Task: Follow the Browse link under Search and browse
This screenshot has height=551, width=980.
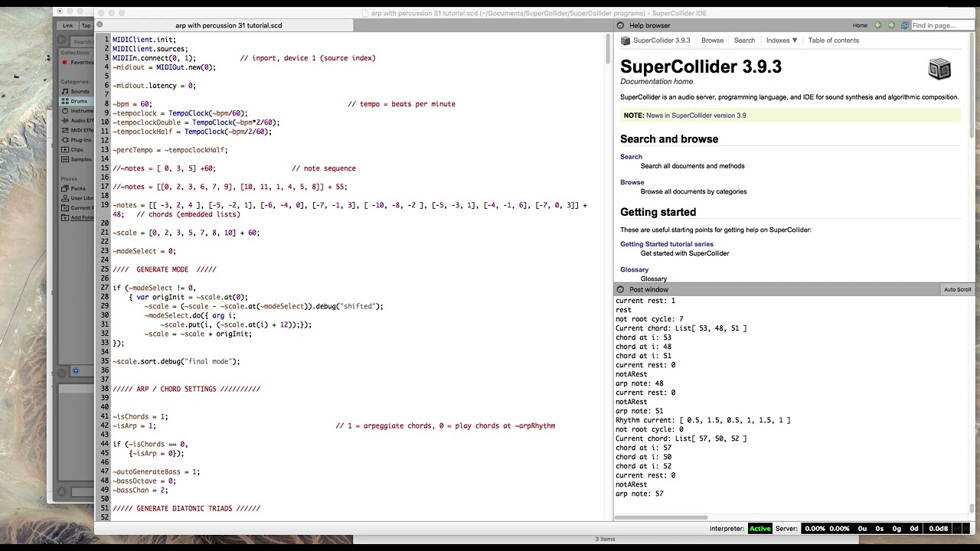Action: 632,182
